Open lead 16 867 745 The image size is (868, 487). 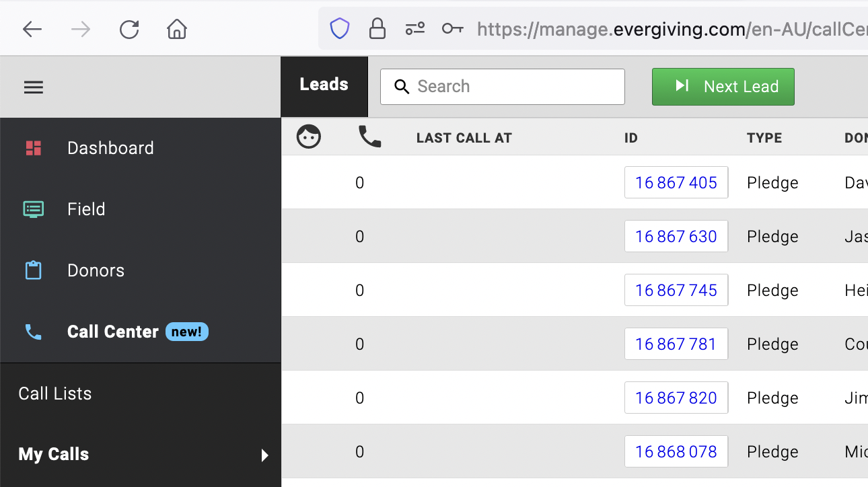[x=676, y=290]
